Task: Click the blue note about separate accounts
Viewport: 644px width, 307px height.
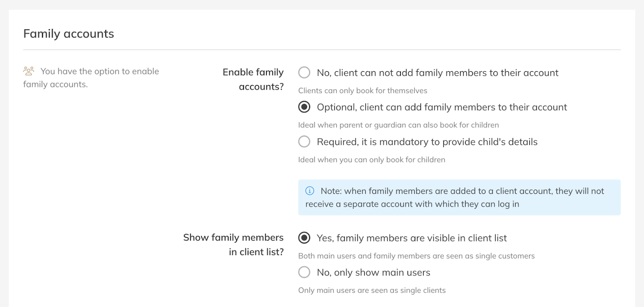Action: click(459, 197)
